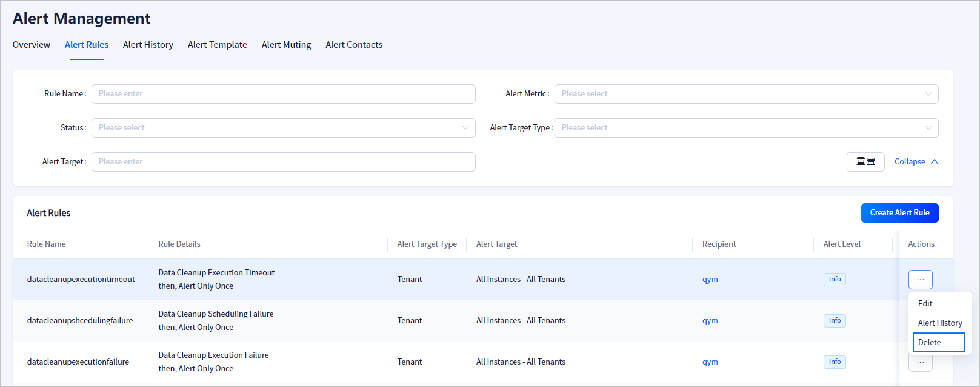The height and width of the screenshot is (387, 980).
Task: Click into the Alert Target text field
Action: pos(283,162)
